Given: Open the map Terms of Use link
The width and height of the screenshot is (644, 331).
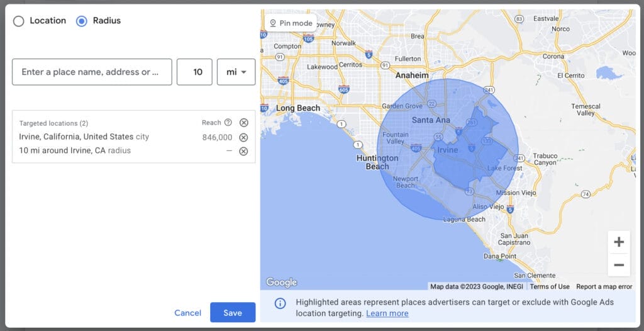Looking at the screenshot, I should [x=550, y=286].
